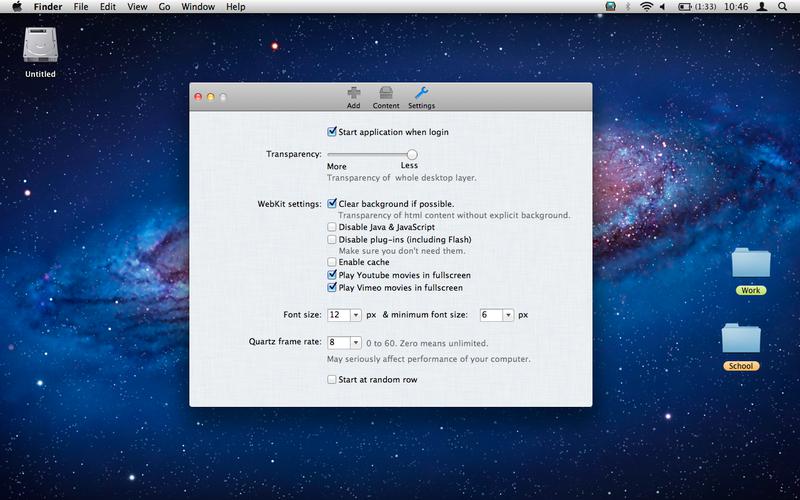800x500 pixels.
Task: Adjust the volume speaker icon
Action: [x=663, y=7]
